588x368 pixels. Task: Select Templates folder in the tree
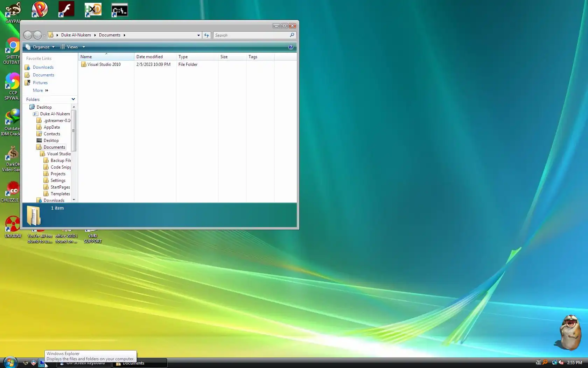pos(60,194)
